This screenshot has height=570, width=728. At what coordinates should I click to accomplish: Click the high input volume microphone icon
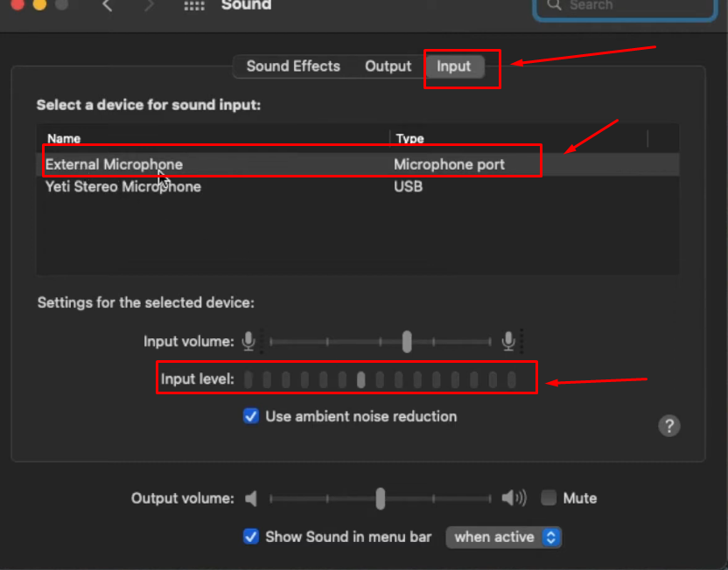coord(508,341)
